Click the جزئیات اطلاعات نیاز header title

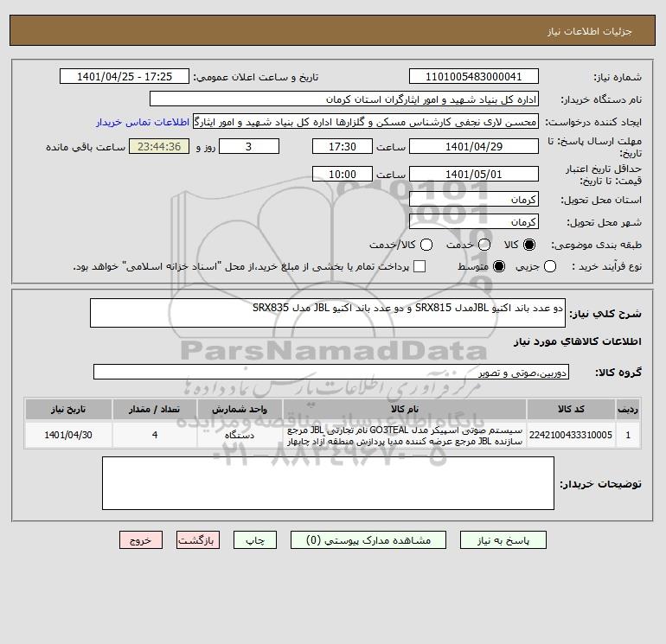point(590,31)
